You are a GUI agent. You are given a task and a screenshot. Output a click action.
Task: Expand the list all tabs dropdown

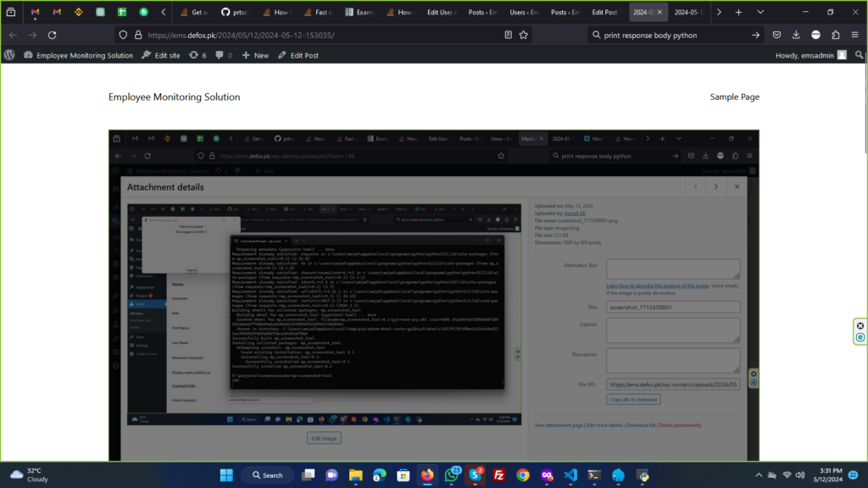coord(759,13)
